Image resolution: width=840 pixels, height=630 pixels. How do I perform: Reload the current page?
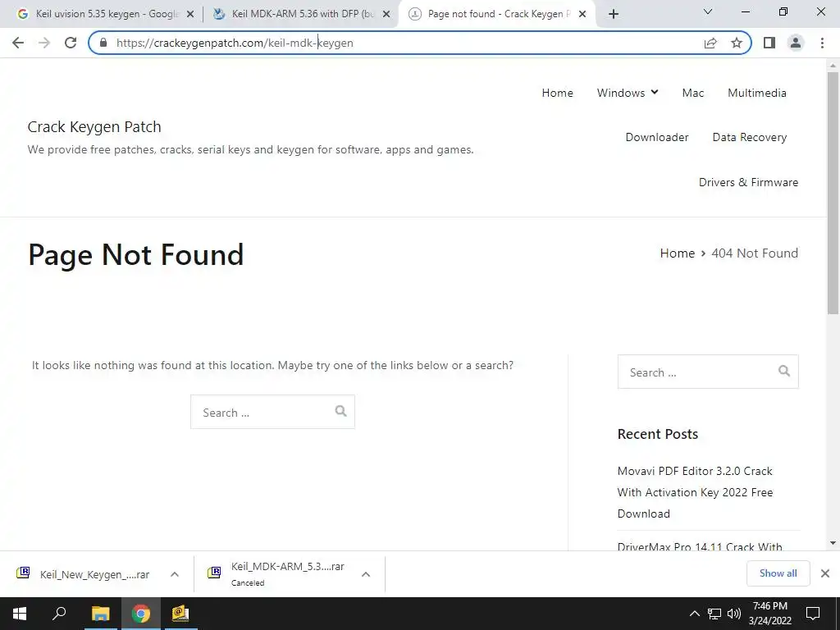[71, 43]
